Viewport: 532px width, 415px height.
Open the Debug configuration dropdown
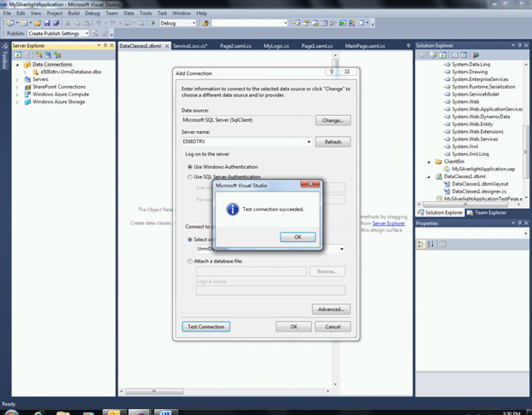pyautogui.click(x=194, y=23)
